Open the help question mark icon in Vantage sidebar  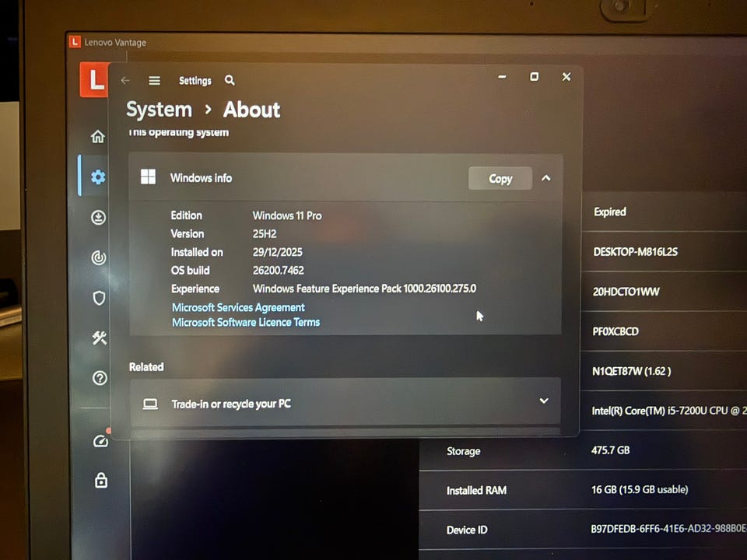point(100,378)
